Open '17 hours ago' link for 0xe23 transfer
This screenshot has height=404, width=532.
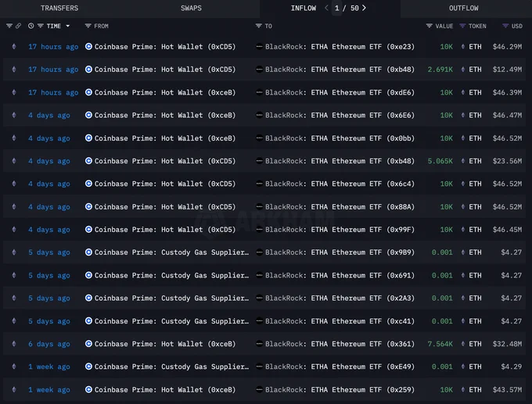pyautogui.click(x=53, y=47)
